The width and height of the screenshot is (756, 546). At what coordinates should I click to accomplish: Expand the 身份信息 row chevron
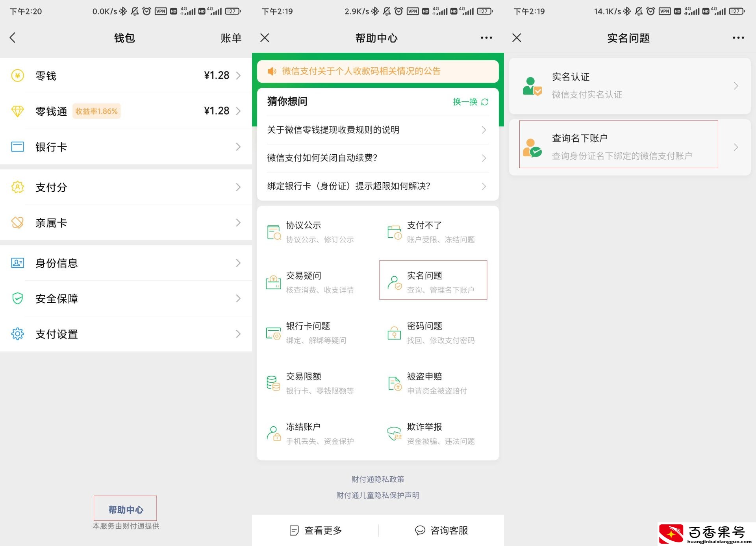click(x=238, y=263)
